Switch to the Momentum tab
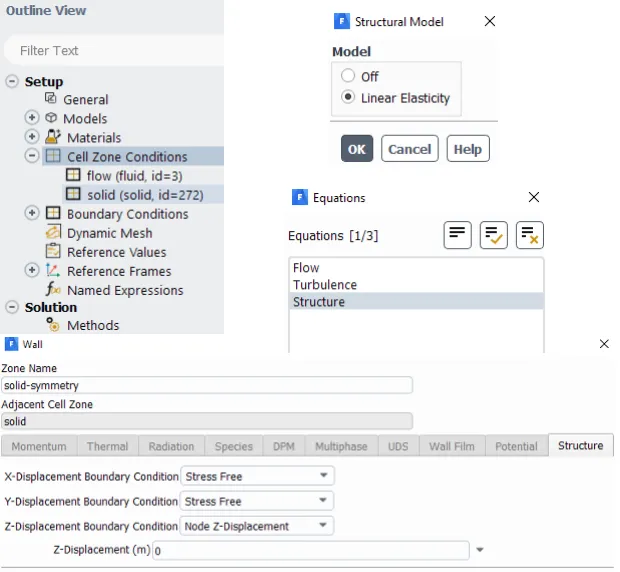The width and height of the screenshot is (620, 572). point(39,446)
